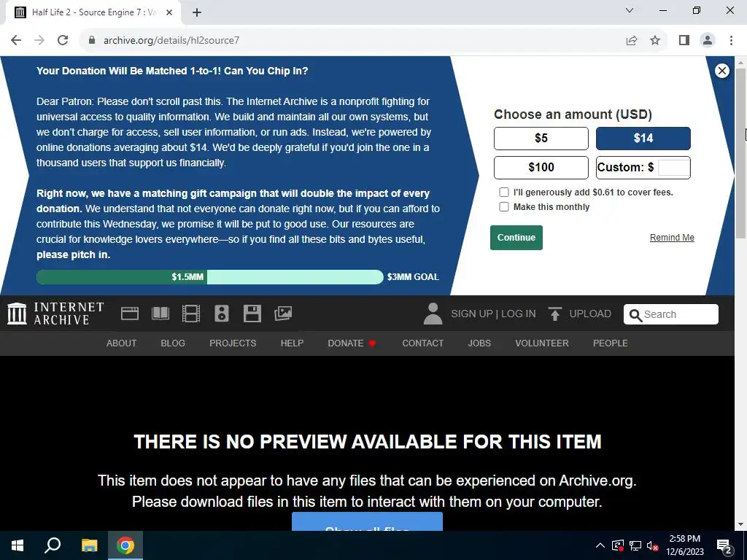Go back using the browser back arrow

click(x=16, y=41)
